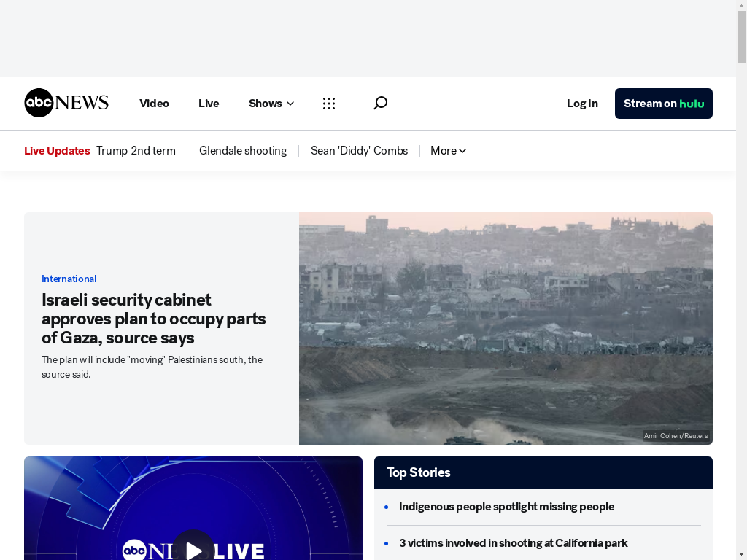The height and width of the screenshot is (560, 747).
Task: Click the Amir Cohen/Reuters photo credit
Action: 676,436
